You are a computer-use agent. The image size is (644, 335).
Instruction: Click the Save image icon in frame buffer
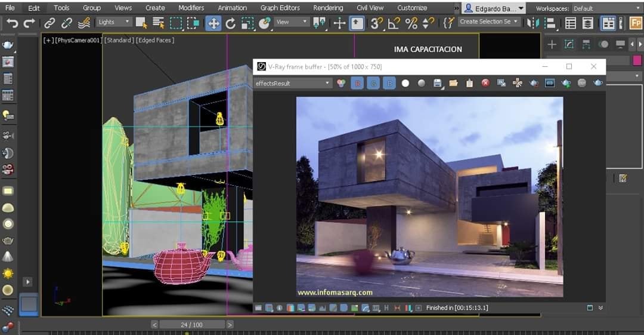tap(438, 84)
